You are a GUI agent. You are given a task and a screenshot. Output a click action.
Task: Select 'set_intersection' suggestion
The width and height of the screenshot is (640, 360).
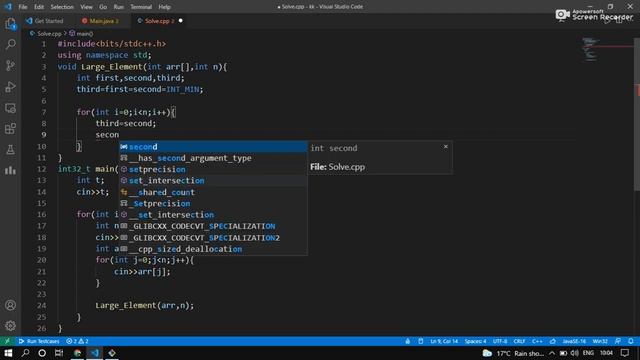click(213, 181)
